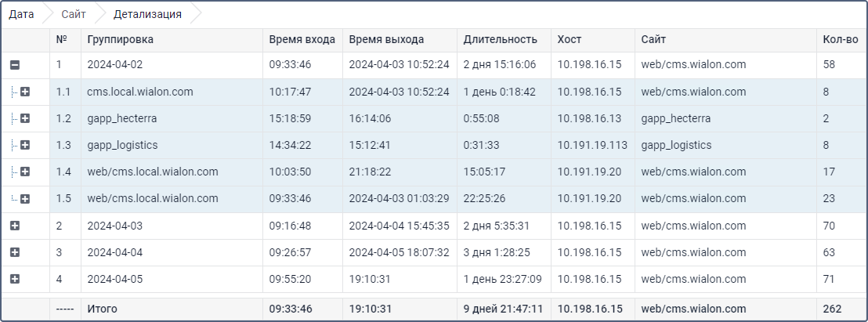Switch to the Сайт breadcrumb tab

(x=74, y=14)
